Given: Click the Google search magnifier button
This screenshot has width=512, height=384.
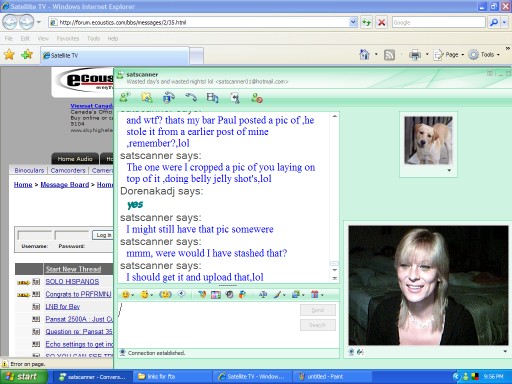Looking at the screenshot, I should pos(494,22).
